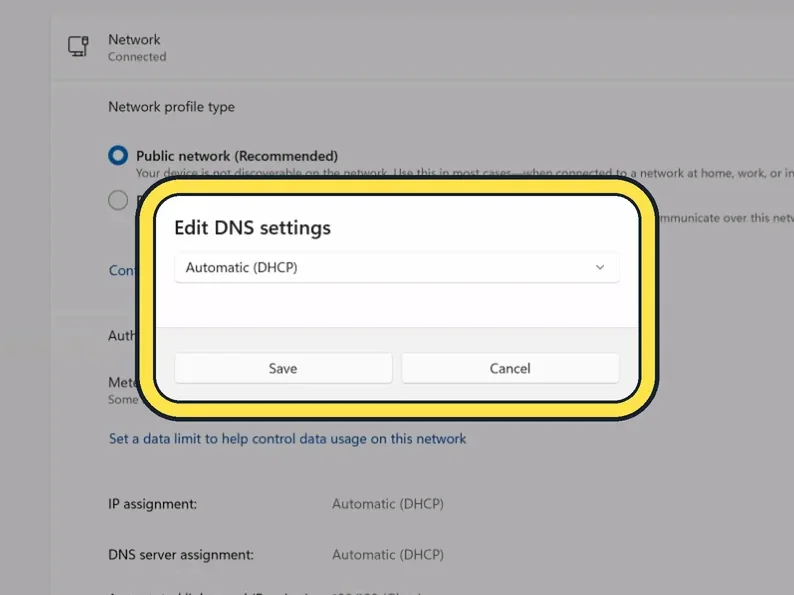The height and width of the screenshot is (595, 794).
Task: Open the Automatic (DHCP) DNS dropdown
Action: (396, 267)
